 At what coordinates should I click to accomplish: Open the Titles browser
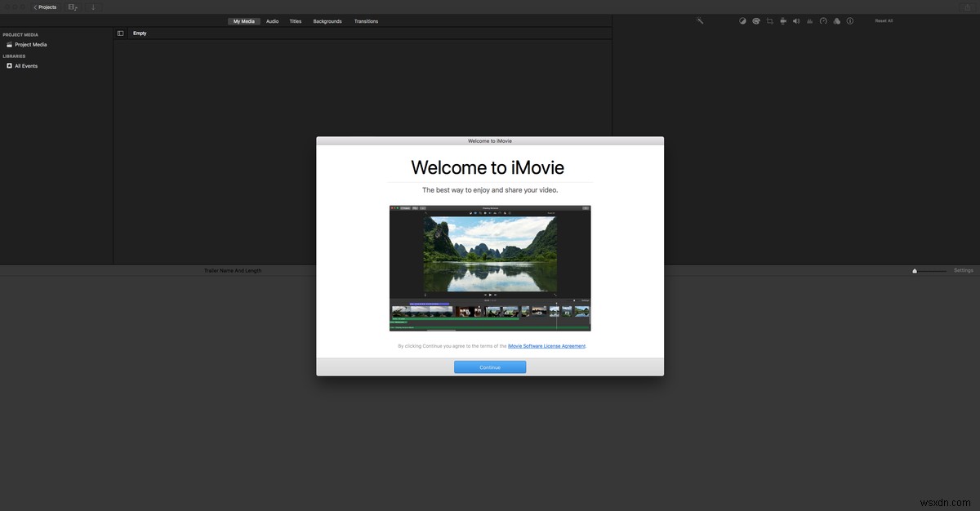pyautogui.click(x=295, y=21)
